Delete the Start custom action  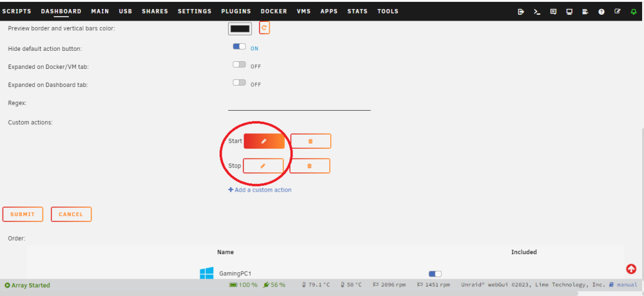[310, 141]
